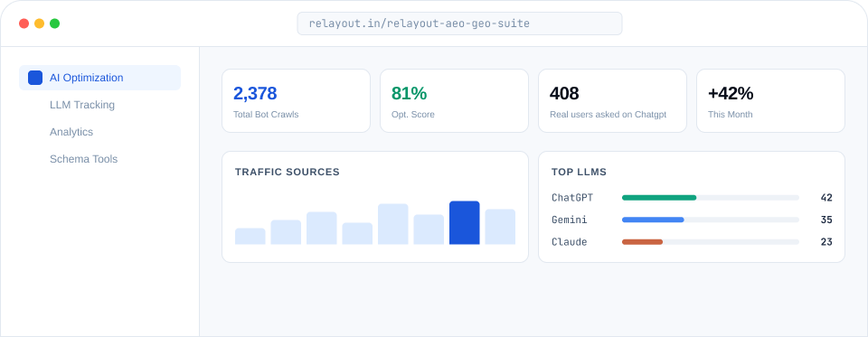Click the first shortest traffic bar
Screen dimensions: 868x337
coord(250,237)
